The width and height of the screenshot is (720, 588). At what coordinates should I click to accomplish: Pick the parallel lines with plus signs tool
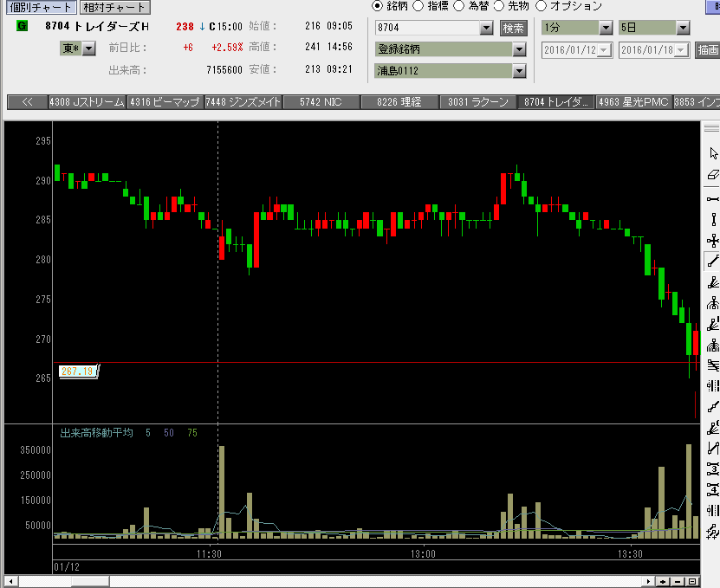coord(713,531)
